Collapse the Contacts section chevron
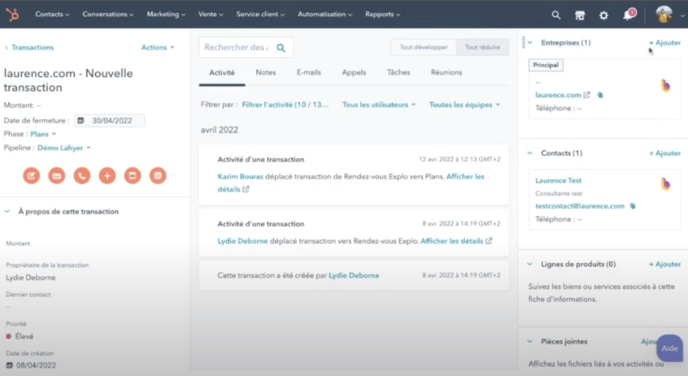This screenshot has height=376, width=688. pos(530,153)
